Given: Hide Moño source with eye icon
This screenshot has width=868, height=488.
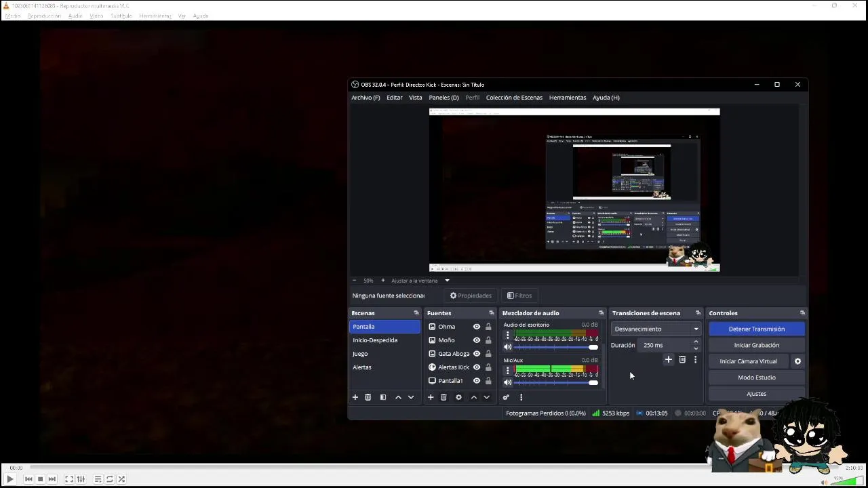Looking at the screenshot, I should tap(477, 340).
